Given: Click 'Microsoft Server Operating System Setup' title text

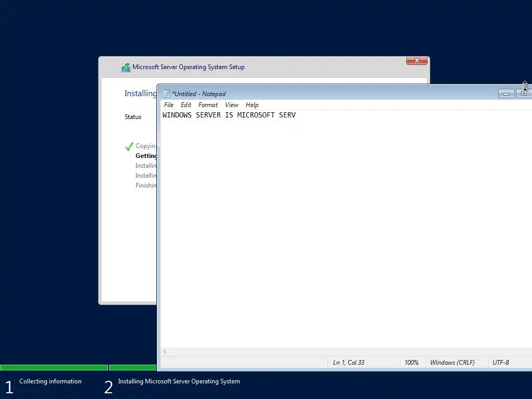Looking at the screenshot, I should click(x=188, y=67).
